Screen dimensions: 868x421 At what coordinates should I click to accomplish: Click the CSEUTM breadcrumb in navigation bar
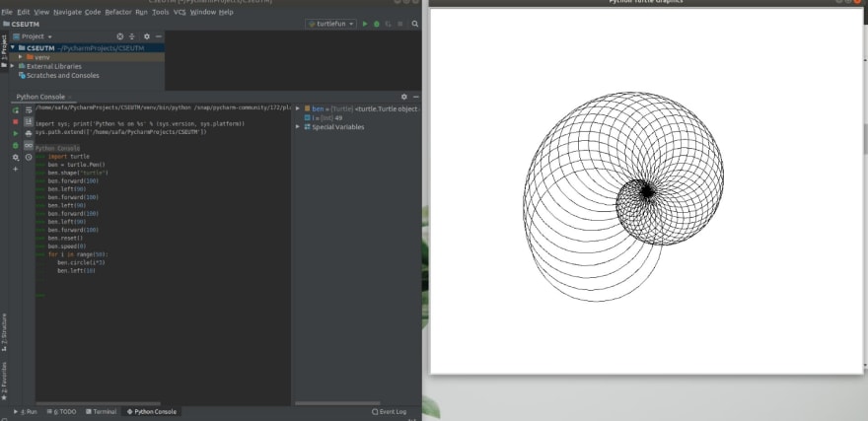21,25
